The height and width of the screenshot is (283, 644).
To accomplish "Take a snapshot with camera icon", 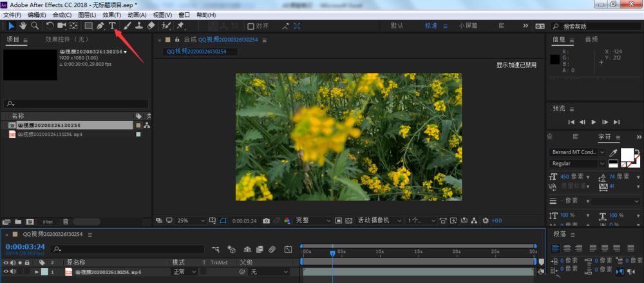I will point(266,220).
